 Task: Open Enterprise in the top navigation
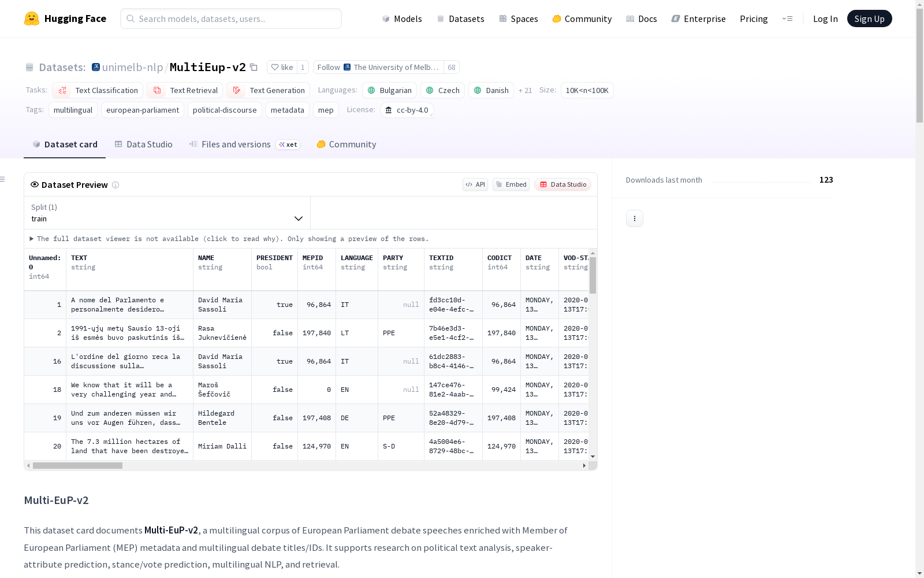(x=699, y=18)
